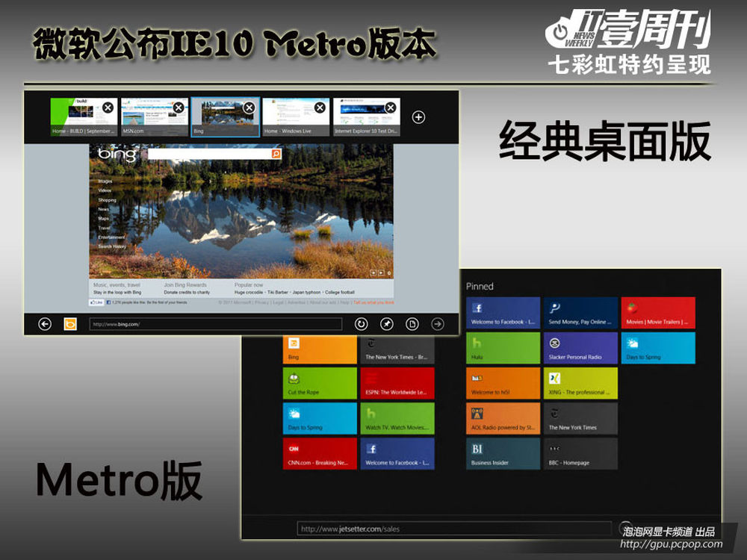The height and width of the screenshot is (560, 747).
Task: Click the orange Bing site icon beside the address bar
Action: pyautogui.click(x=70, y=324)
